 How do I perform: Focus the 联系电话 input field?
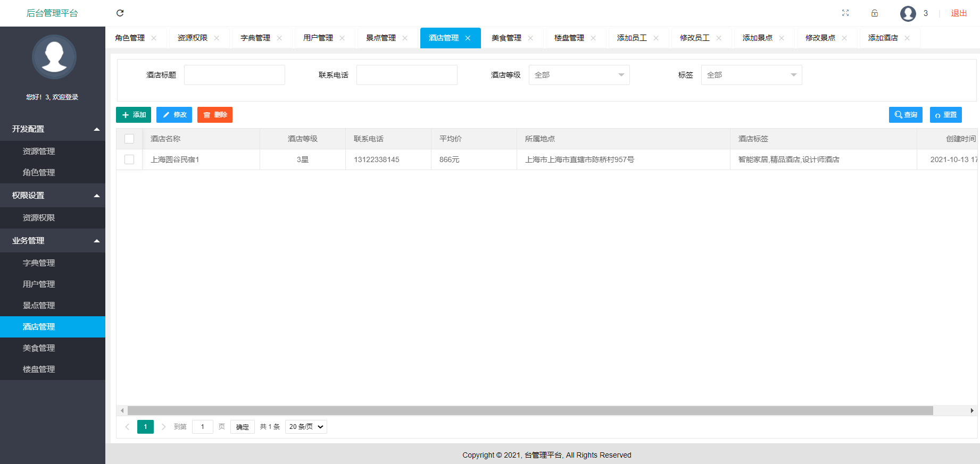coord(407,75)
